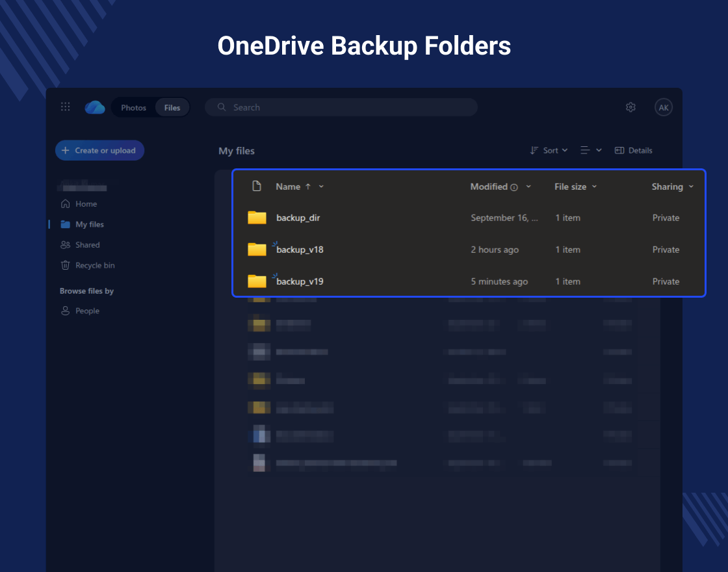Sort by the Name column header

click(x=288, y=187)
